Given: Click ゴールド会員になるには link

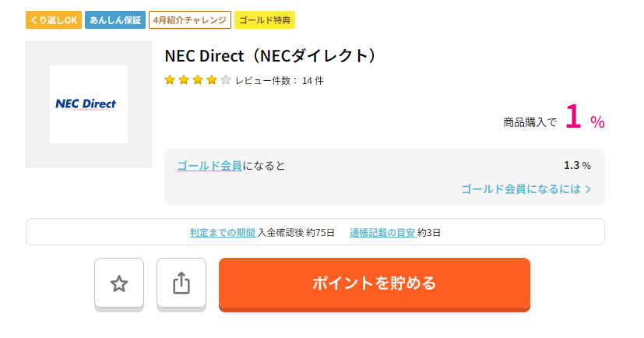Looking at the screenshot, I should point(521,189).
